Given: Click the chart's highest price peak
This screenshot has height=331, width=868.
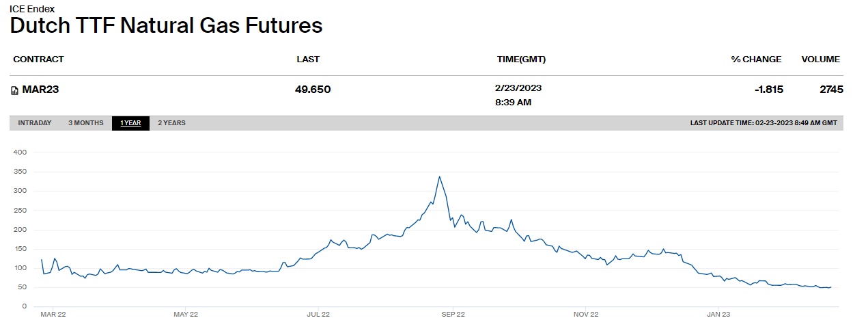Looking at the screenshot, I should pos(439,177).
